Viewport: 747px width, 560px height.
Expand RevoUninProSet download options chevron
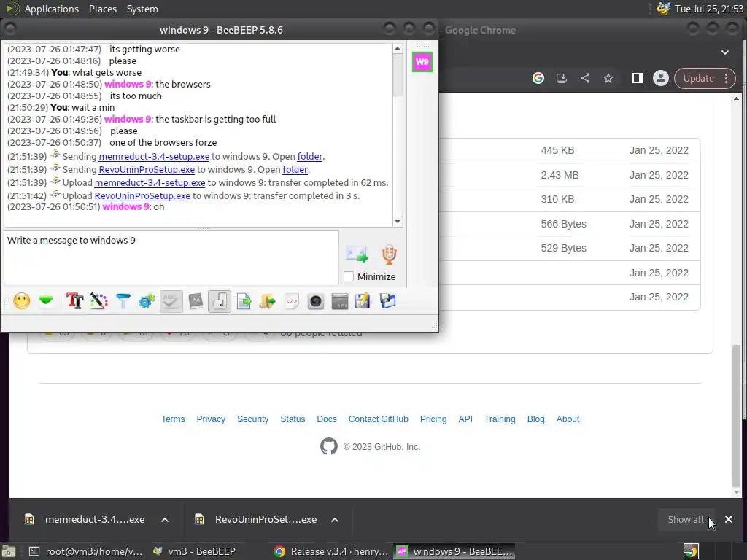point(335,520)
